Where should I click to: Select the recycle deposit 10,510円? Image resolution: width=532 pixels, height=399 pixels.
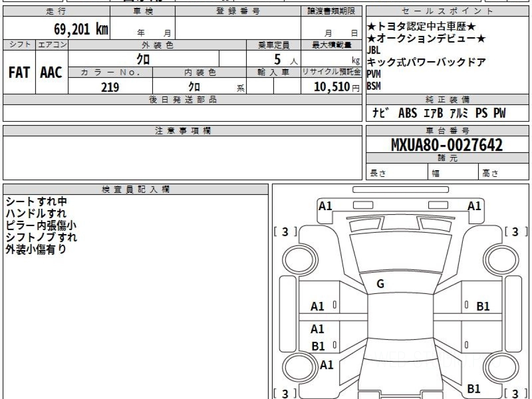click(336, 87)
